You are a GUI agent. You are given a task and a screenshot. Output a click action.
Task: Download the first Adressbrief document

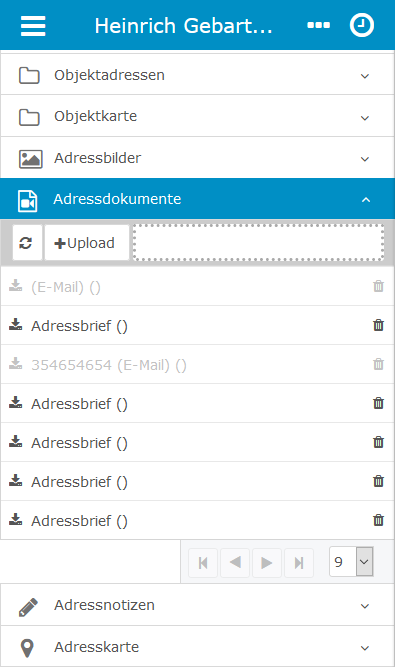pos(16,325)
